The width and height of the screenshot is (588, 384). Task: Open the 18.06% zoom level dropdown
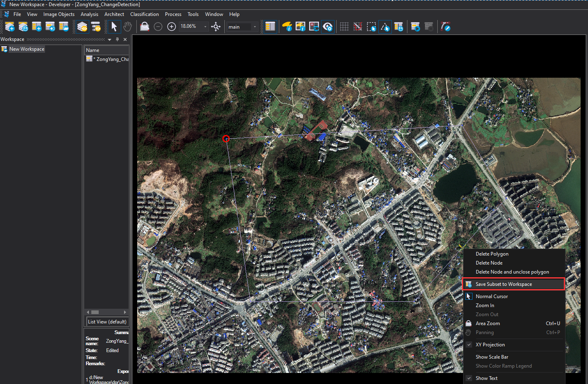point(205,27)
